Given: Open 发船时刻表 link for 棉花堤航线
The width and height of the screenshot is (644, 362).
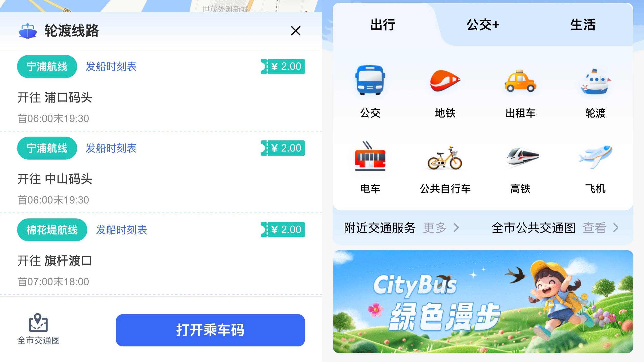Looking at the screenshot, I should point(121,230).
